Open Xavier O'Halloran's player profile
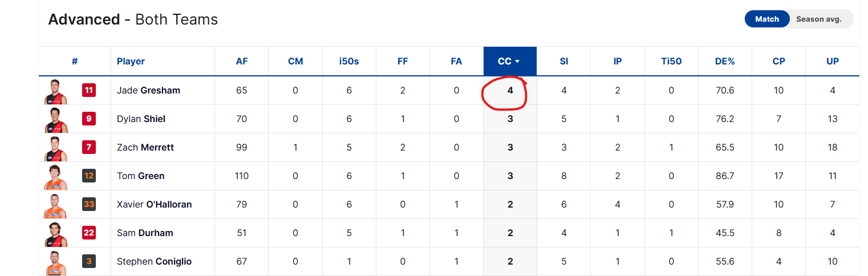 pos(154,204)
